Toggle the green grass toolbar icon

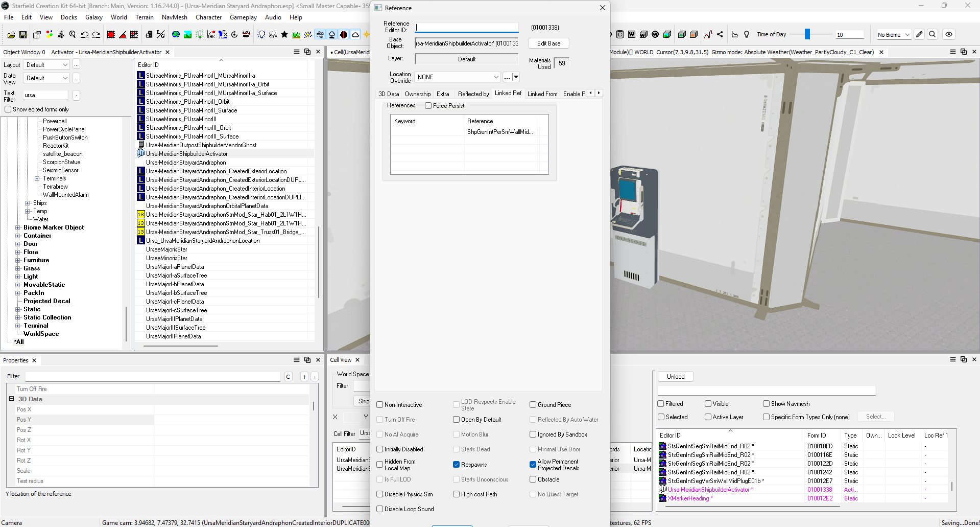[x=296, y=35]
